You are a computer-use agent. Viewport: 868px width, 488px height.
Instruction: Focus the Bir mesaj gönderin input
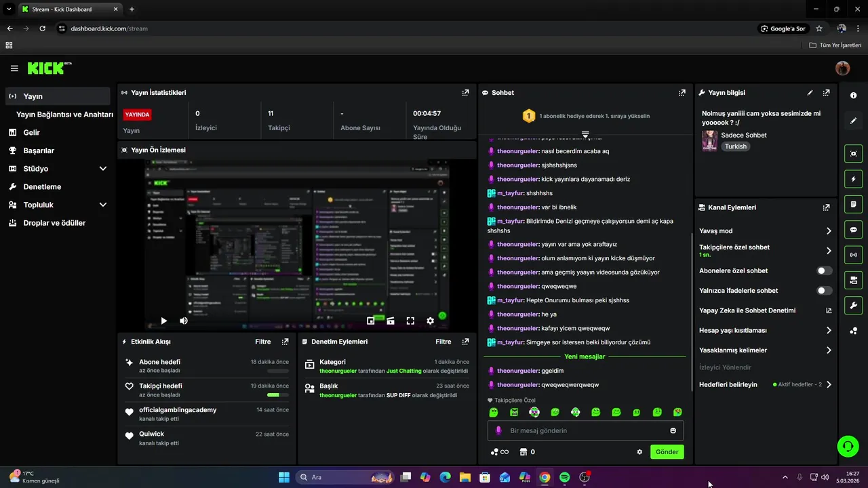586,430
